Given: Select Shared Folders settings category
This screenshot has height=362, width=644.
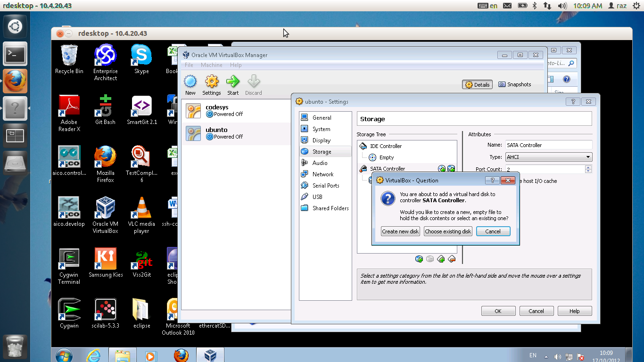Looking at the screenshot, I should point(325,208).
